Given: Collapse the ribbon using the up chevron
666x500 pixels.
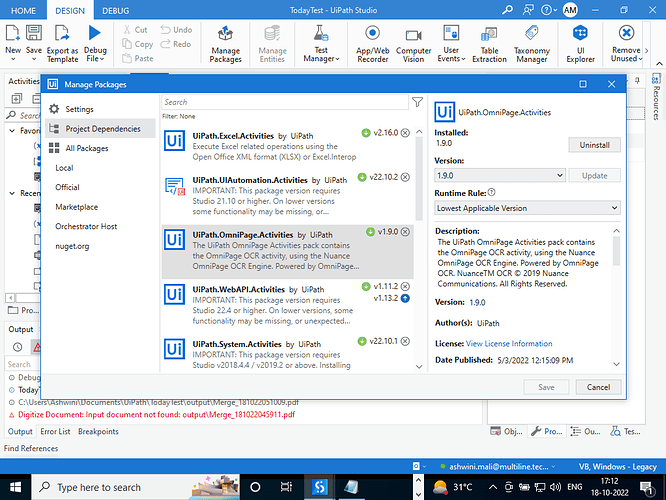Looking at the screenshot, I should tap(659, 64).
